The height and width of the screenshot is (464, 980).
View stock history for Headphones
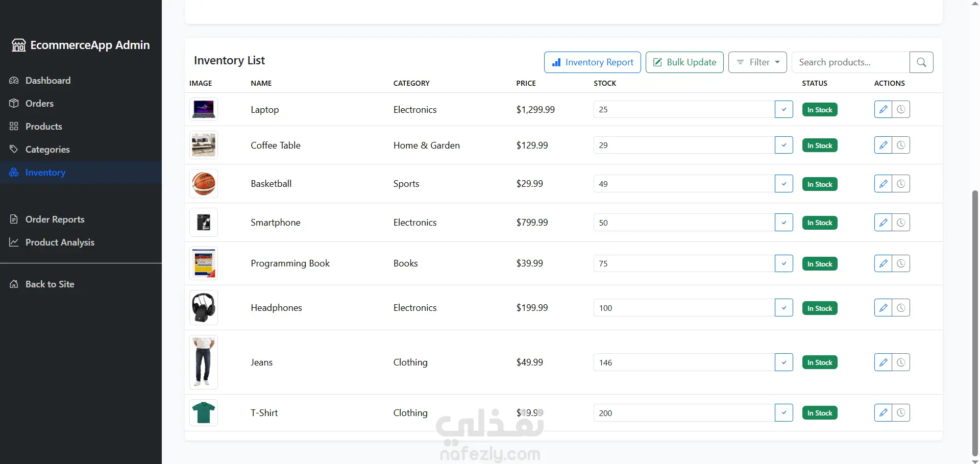coord(901,308)
